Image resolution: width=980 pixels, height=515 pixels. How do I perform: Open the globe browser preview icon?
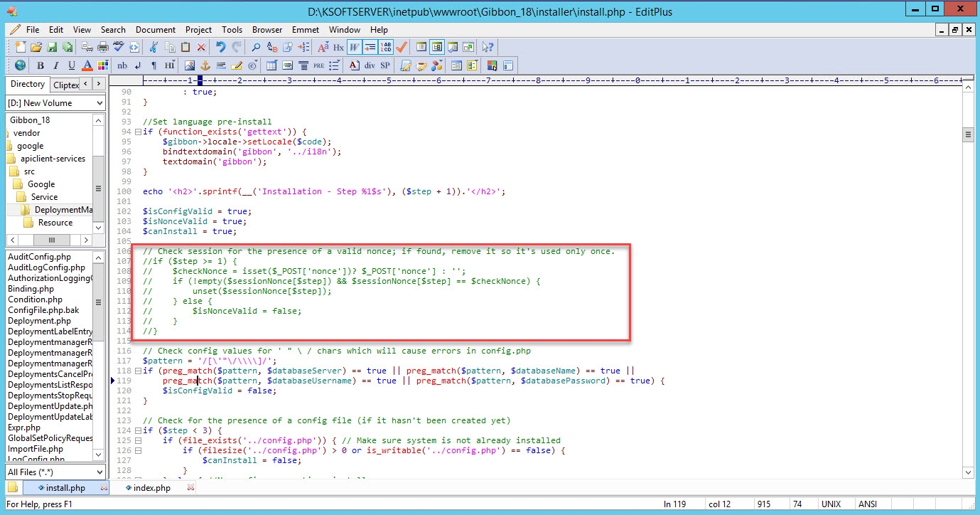click(x=20, y=65)
